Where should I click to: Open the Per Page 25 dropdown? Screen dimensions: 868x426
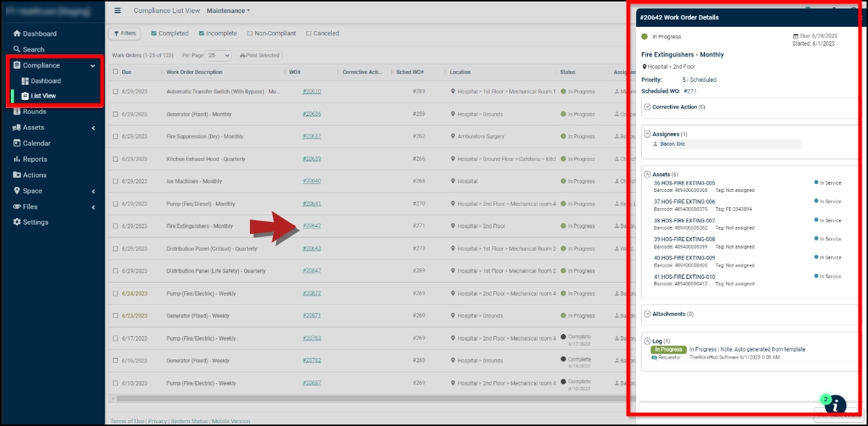tap(219, 55)
